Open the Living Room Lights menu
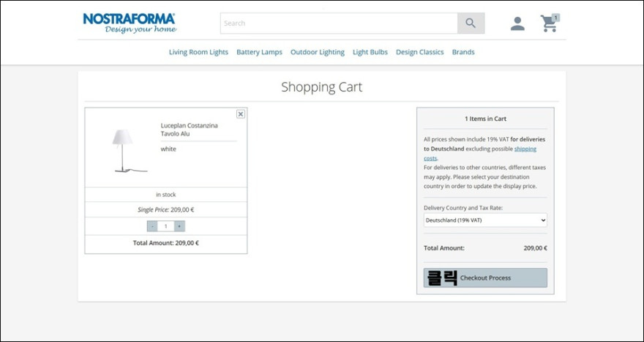This screenshot has height=342, width=644. pos(198,52)
